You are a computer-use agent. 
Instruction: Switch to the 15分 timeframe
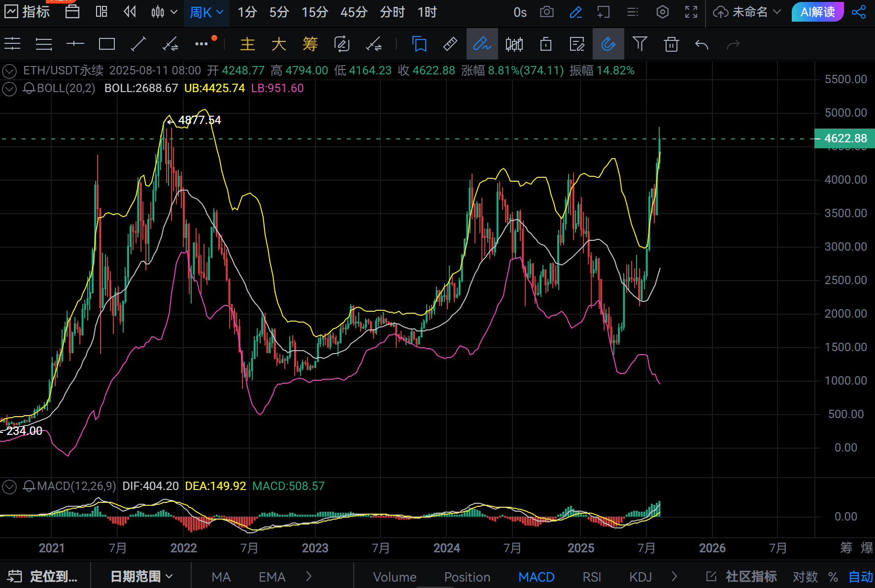click(x=315, y=12)
